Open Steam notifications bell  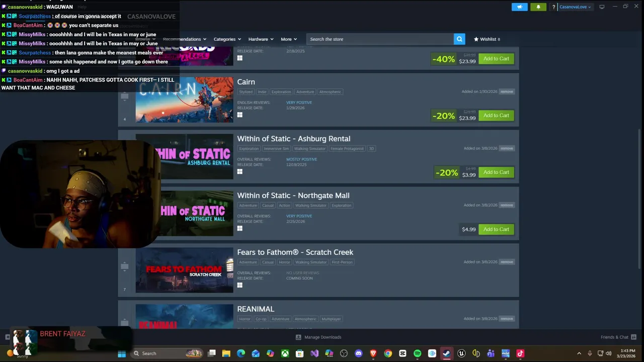(x=538, y=7)
